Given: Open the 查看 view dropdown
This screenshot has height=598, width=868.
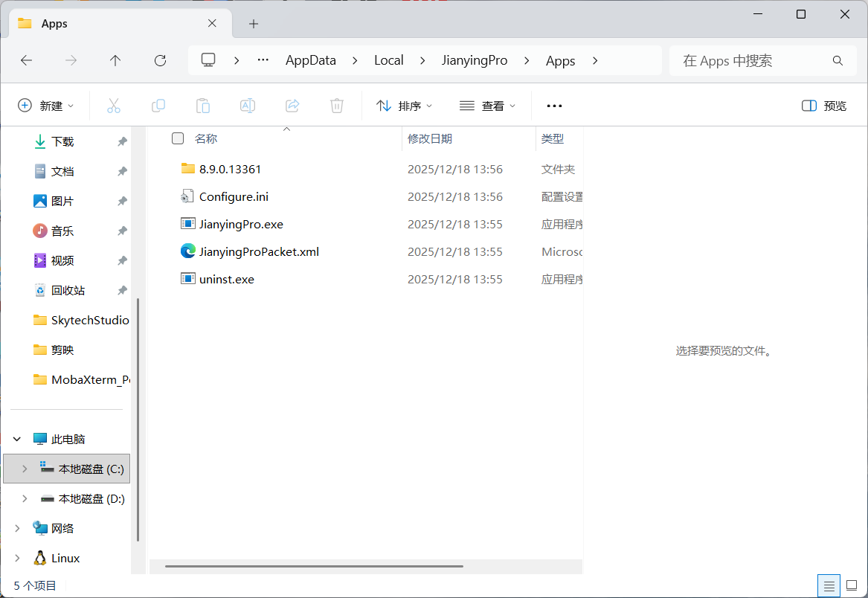Looking at the screenshot, I should 487,106.
